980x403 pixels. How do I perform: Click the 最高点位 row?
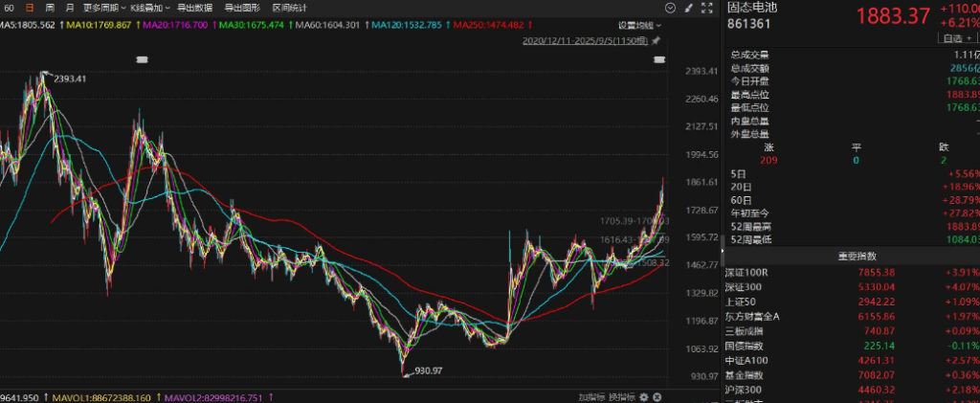[x=853, y=95]
